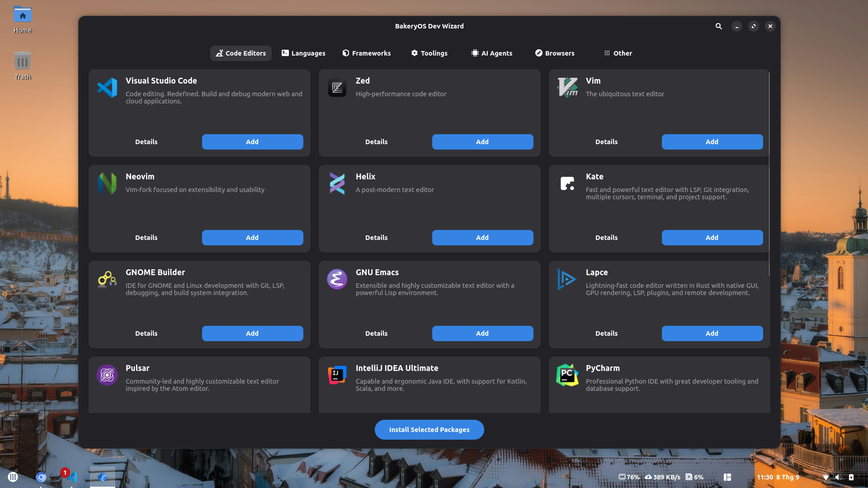The height and width of the screenshot is (488, 868).
Task: Click the Neovim logo icon
Action: pos(107,183)
